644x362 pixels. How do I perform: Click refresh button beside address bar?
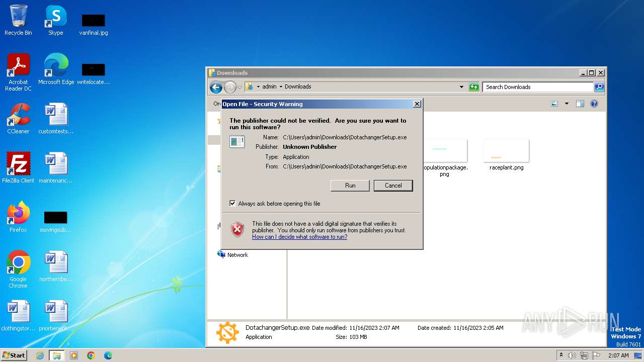click(x=474, y=87)
